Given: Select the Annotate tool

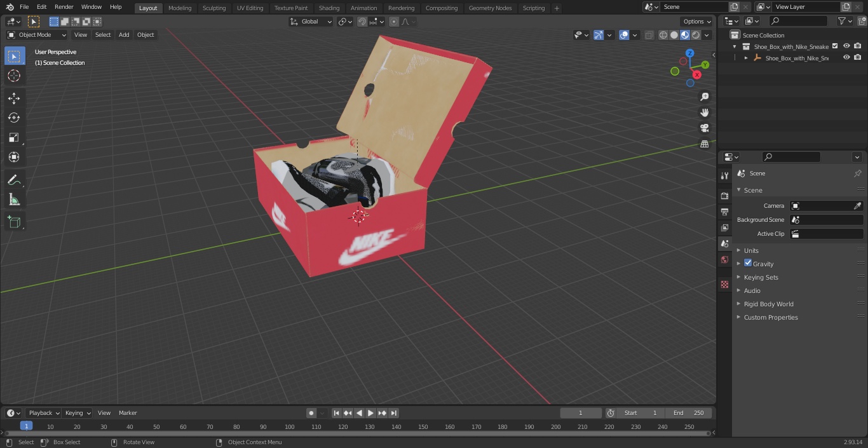Looking at the screenshot, I should coord(14,180).
